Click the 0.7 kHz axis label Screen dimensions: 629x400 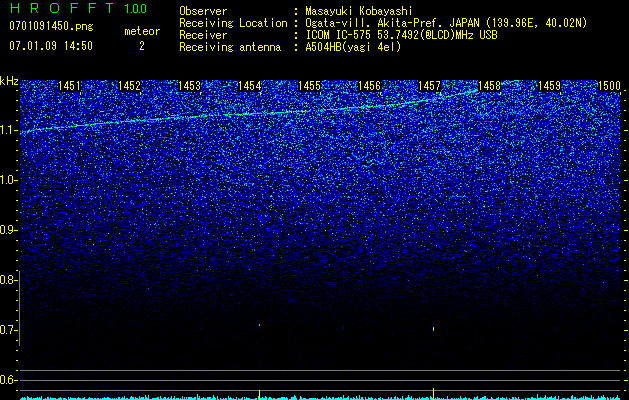pyautogui.click(x=8, y=330)
